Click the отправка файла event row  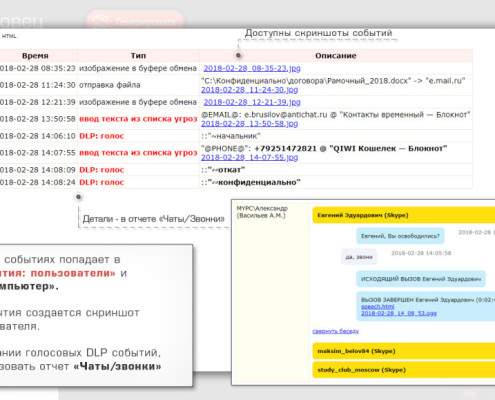point(236,85)
